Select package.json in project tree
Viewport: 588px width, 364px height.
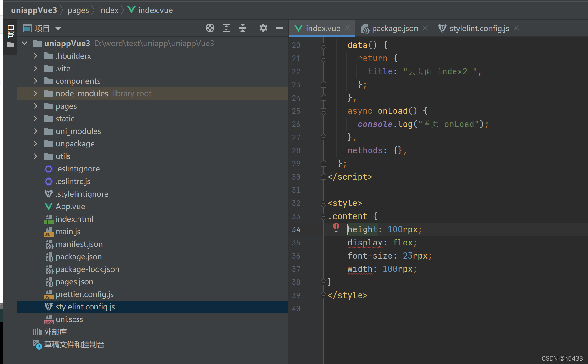pyautogui.click(x=153, y=257)
